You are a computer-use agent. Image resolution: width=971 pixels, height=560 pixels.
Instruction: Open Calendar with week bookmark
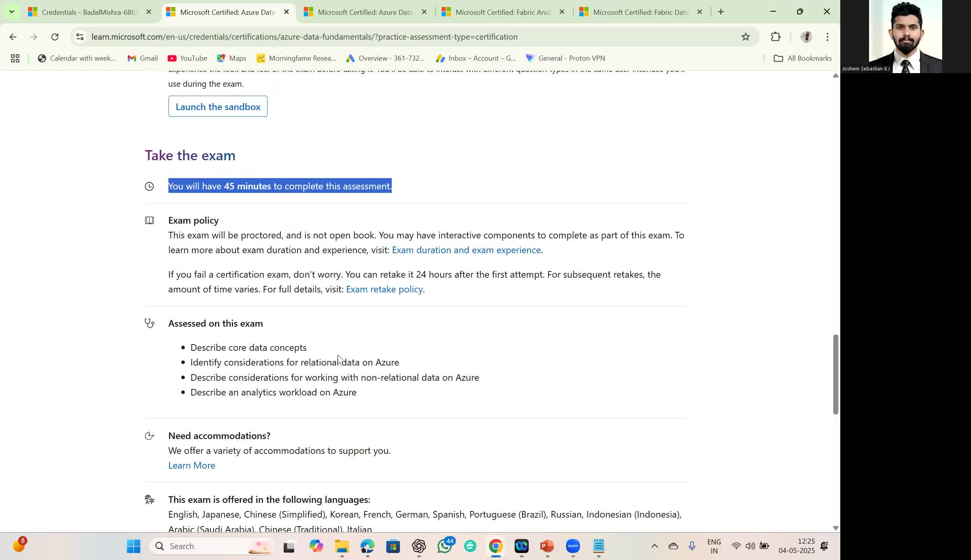tap(77, 58)
